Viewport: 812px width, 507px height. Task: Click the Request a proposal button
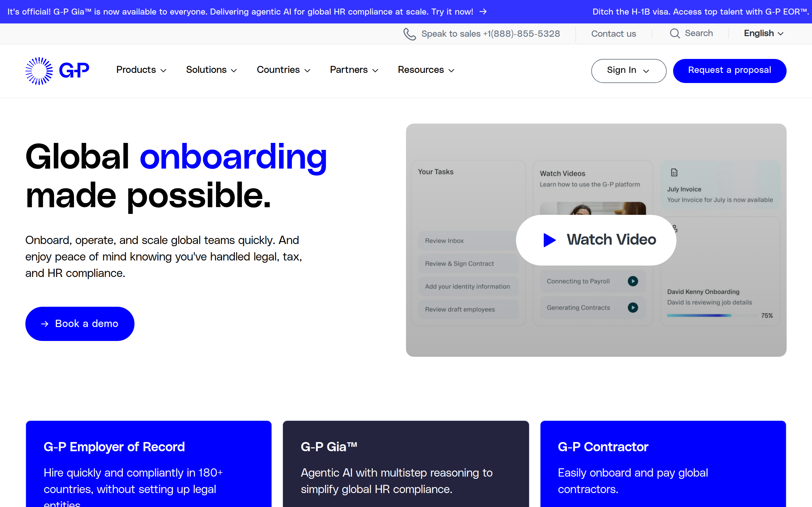coord(730,70)
